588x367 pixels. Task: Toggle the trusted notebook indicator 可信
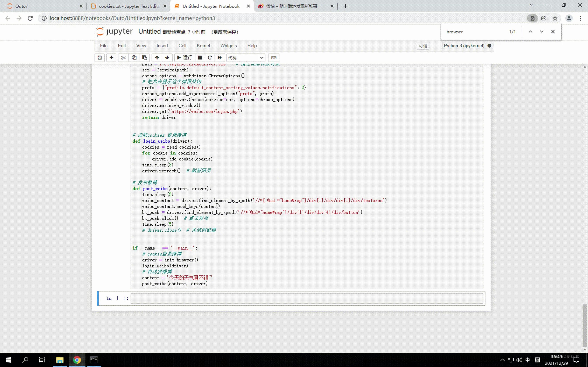423,46
